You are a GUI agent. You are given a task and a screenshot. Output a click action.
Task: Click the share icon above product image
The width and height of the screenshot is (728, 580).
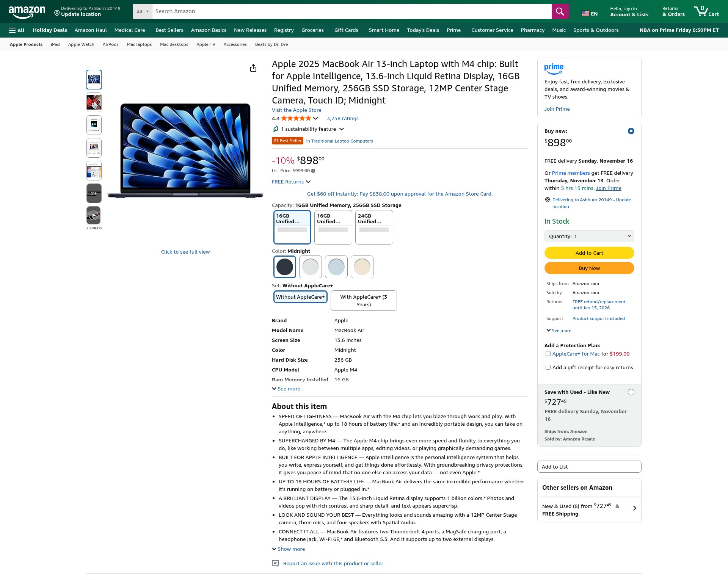pyautogui.click(x=253, y=68)
